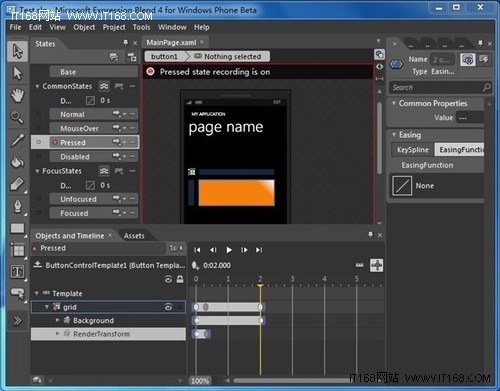
Task: Select the Paint Bucket tool
Action: coord(17,162)
